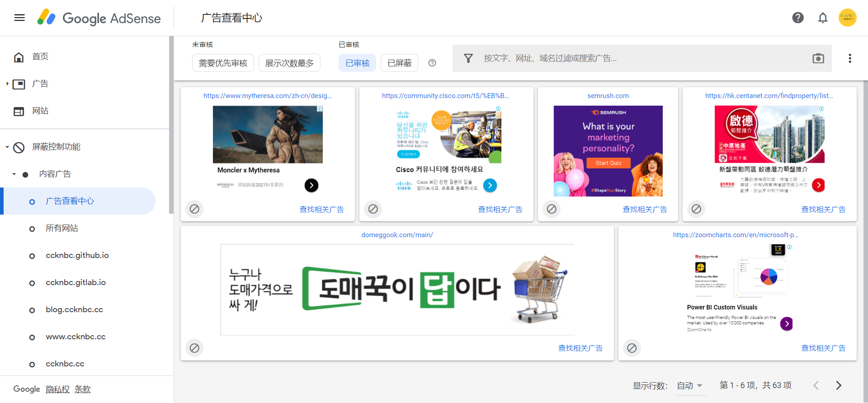868x403 pixels.
Task: Click the blue arrow on Cisco ad
Action: click(490, 185)
